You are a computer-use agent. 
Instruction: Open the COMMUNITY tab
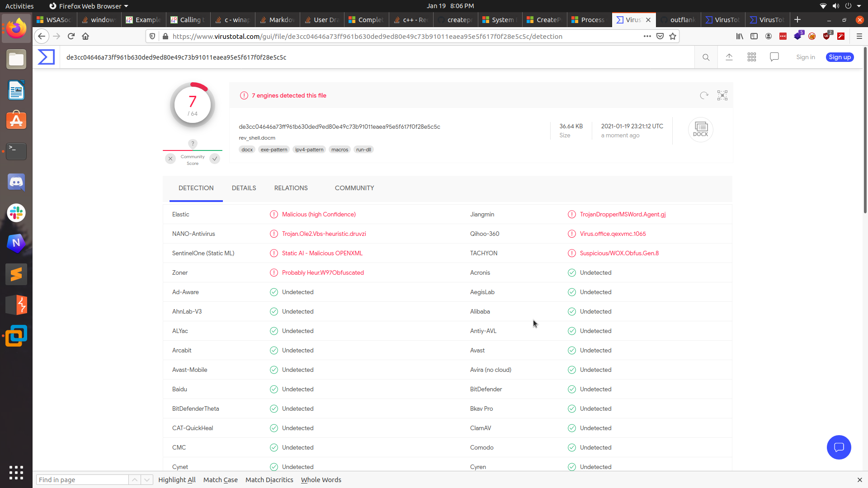coord(355,188)
